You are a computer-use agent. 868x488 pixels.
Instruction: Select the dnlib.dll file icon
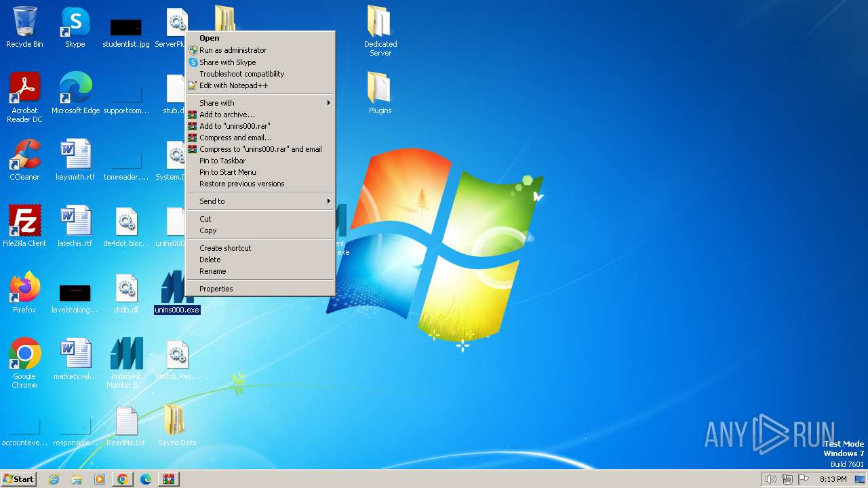[126, 292]
